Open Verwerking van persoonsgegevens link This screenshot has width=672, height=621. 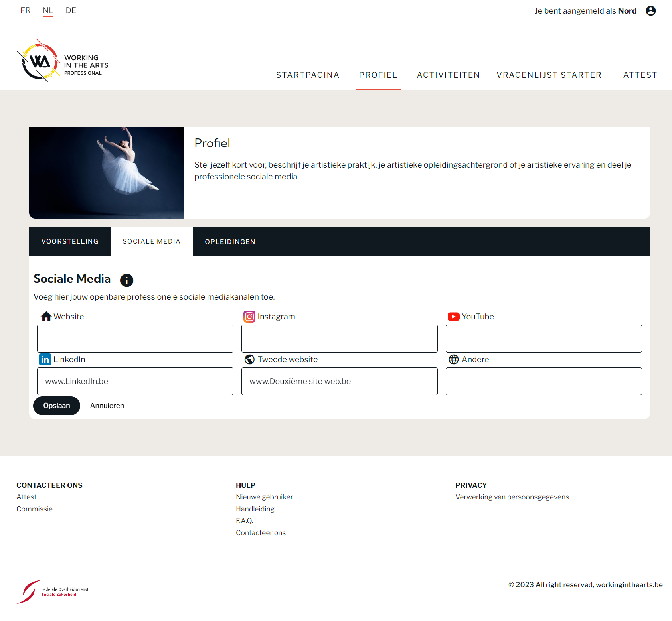[512, 497]
